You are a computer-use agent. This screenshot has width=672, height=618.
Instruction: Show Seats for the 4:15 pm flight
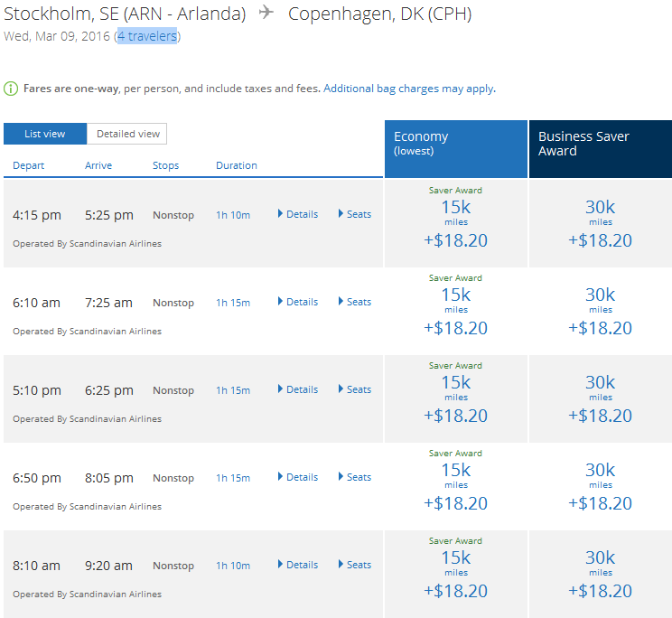pos(355,214)
